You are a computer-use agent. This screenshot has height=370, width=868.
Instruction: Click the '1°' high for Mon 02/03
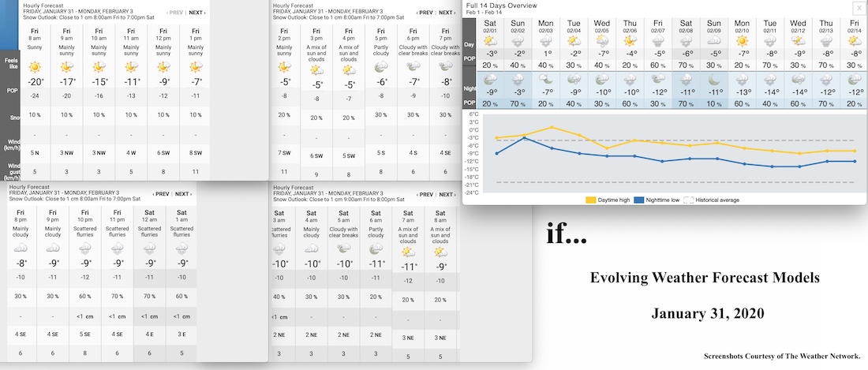pos(545,54)
